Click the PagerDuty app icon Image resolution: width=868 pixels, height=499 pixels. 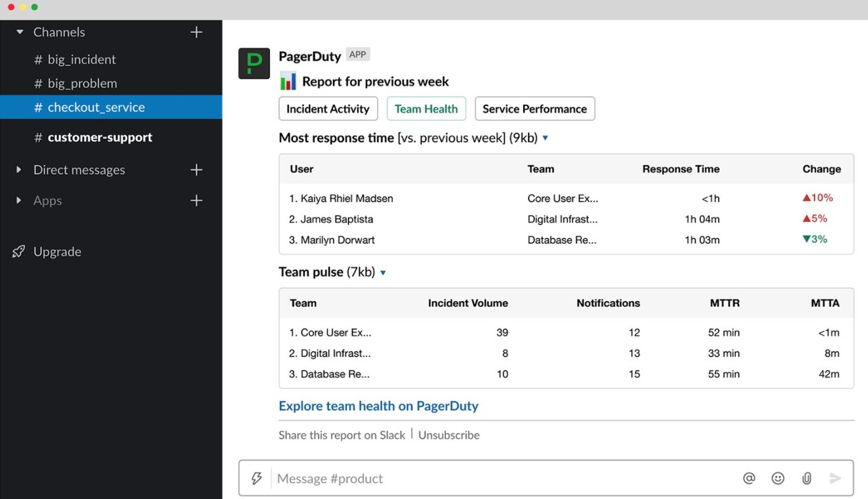point(254,64)
